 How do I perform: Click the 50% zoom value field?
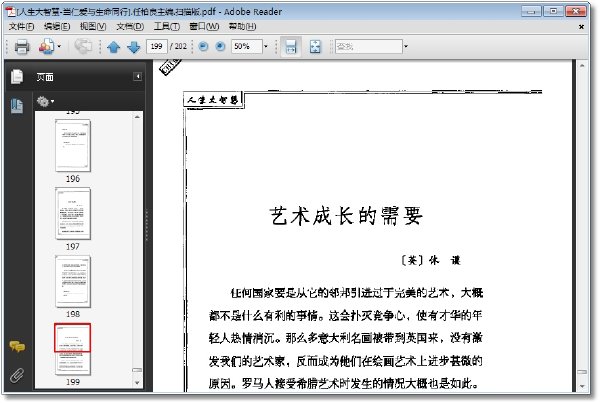[246, 47]
